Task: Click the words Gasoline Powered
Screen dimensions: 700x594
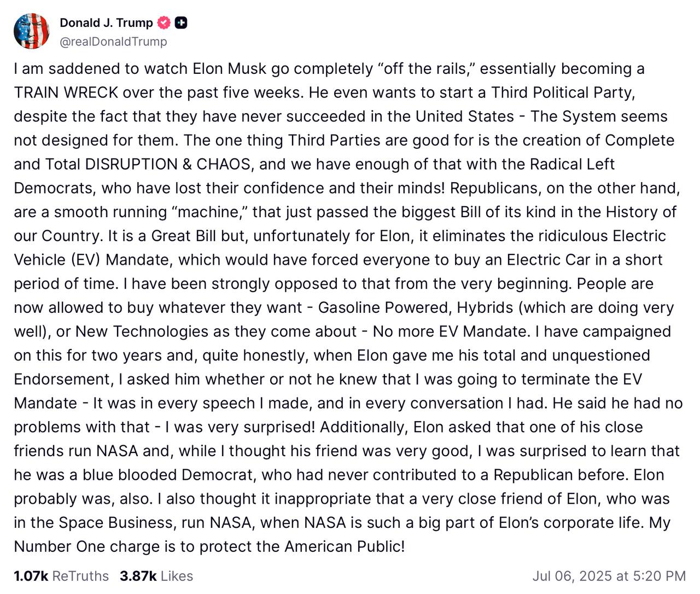Action: tap(383, 307)
